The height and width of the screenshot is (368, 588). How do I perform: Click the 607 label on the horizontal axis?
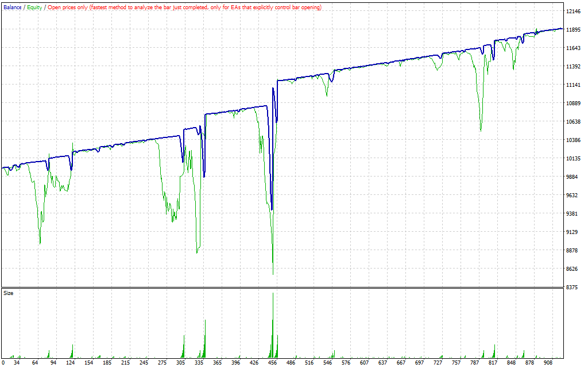pos(365,363)
